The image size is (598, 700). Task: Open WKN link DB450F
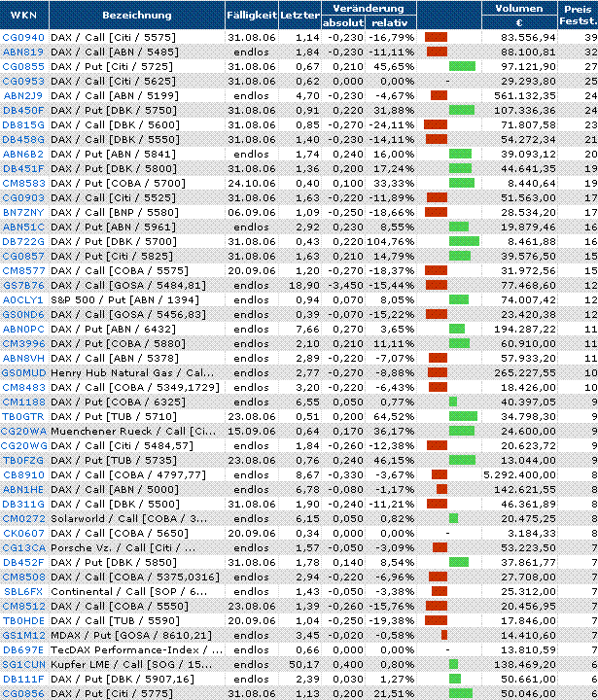click(x=23, y=111)
